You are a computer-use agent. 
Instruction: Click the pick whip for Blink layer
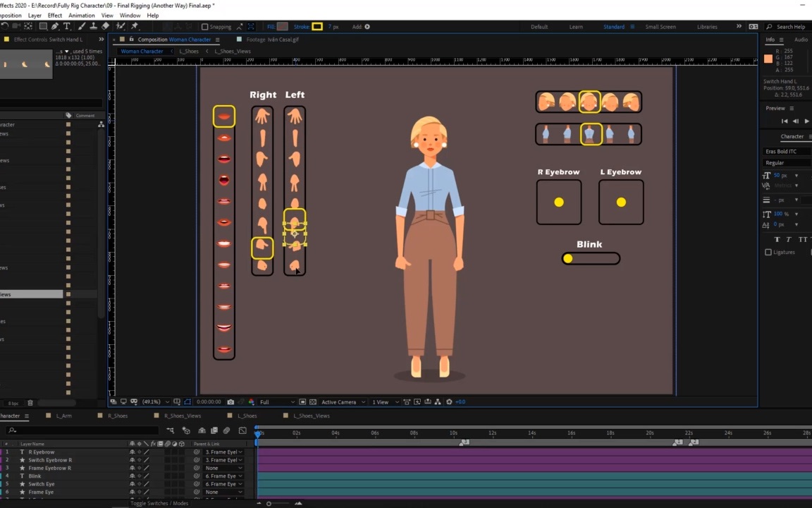click(x=197, y=476)
